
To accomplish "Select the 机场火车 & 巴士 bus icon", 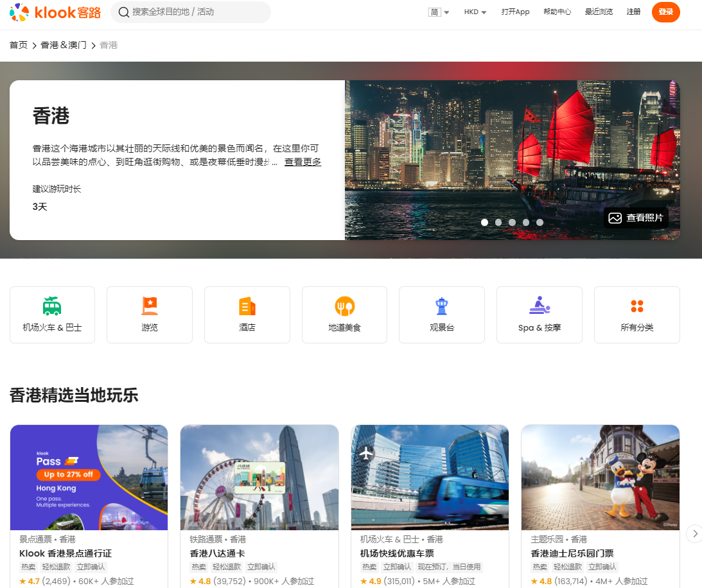I will [x=52, y=306].
